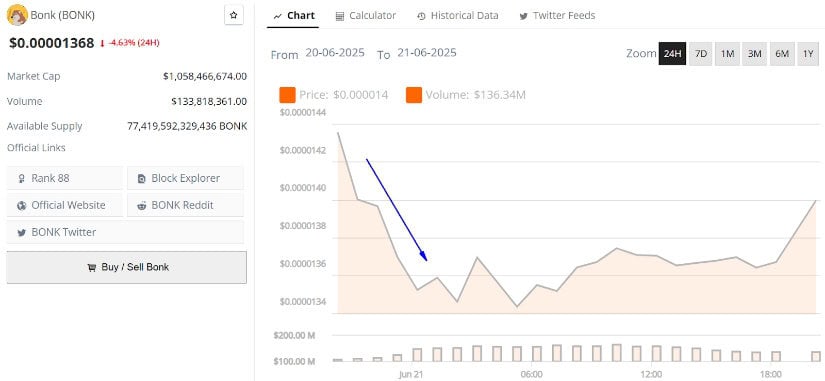
Task: Select the 24H zoom range
Action: 672,54
